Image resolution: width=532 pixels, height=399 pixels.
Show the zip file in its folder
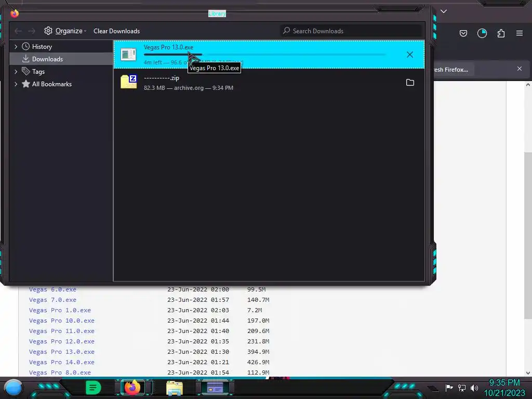(410, 83)
